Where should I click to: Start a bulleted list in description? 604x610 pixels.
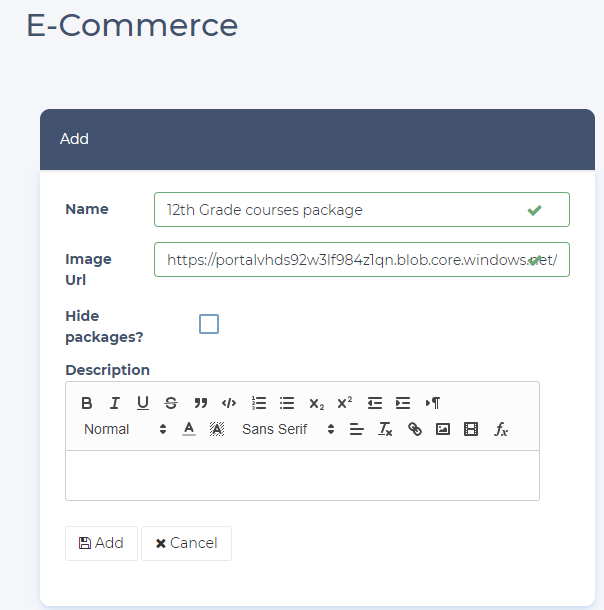287,403
